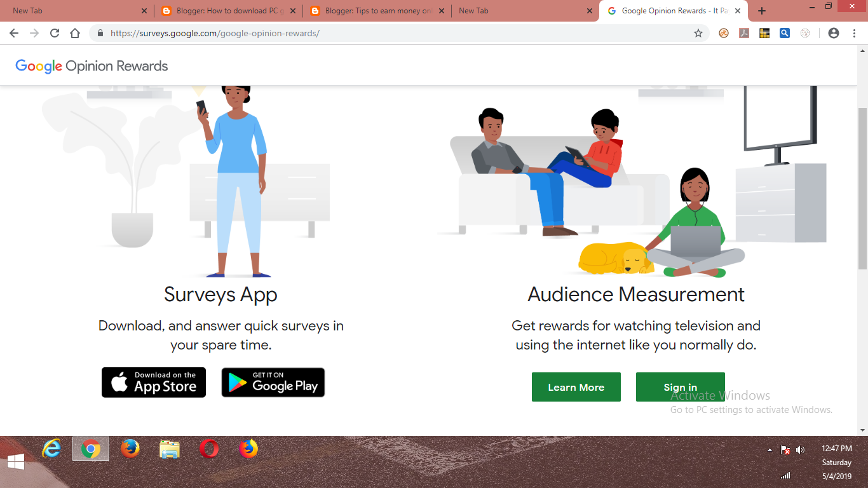Image resolution: width=868 pixels, height=488 pixels.
Task: Click 'Get rewards for watching television' text
Action: click(x=636, y=335)
